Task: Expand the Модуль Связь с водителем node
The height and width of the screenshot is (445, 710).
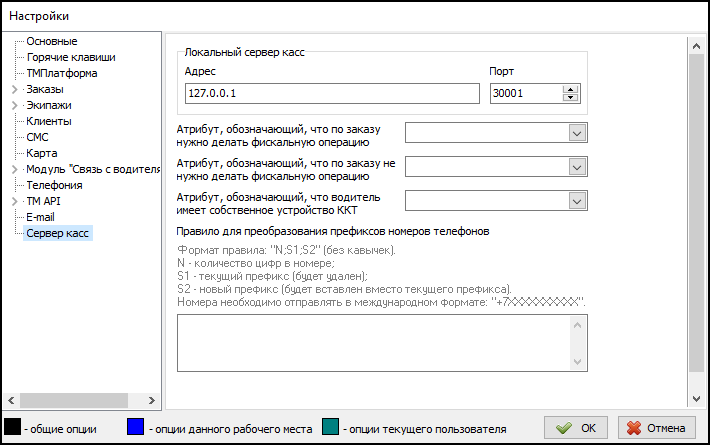Action: point(13,170)
